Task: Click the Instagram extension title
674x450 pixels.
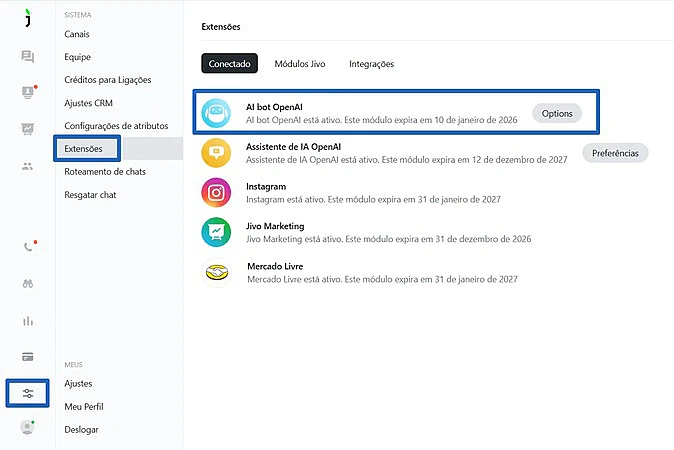Action: pos(266,187)
